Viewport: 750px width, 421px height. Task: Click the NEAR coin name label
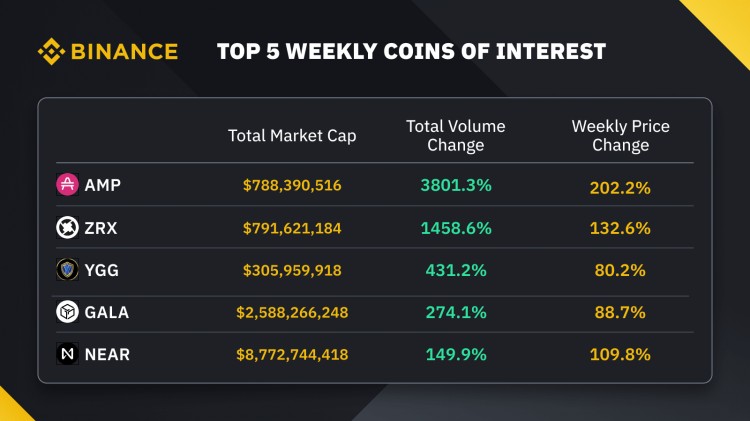(x=107, y=354)
